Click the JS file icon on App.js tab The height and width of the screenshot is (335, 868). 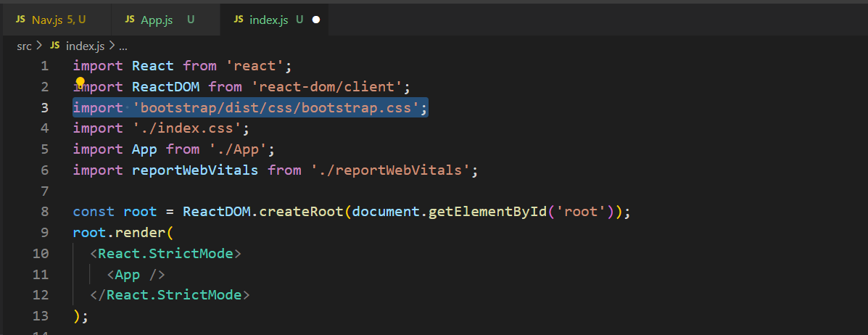[130, 20]
